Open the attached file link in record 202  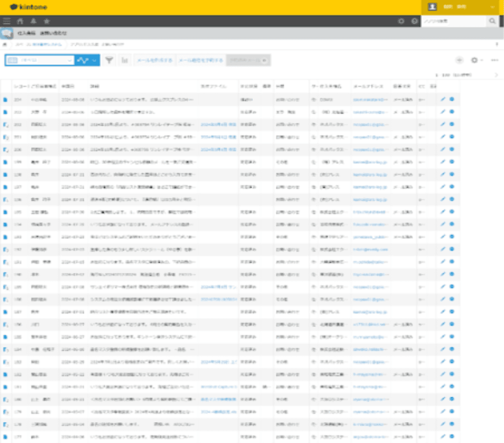tap(218, 124)
